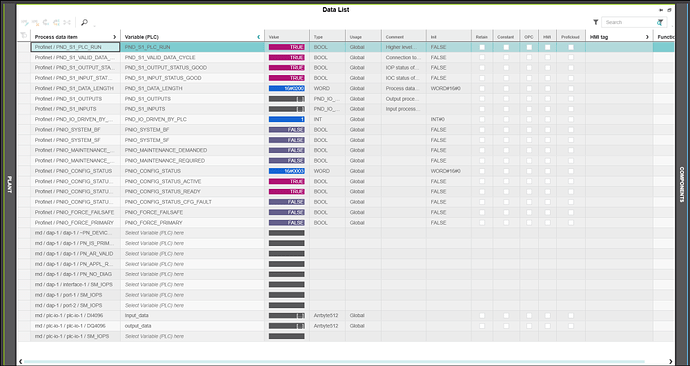Screen dimensions: 690x366
Task: Open the find magnifier tool in toolbar
Action: click(84, 22)
